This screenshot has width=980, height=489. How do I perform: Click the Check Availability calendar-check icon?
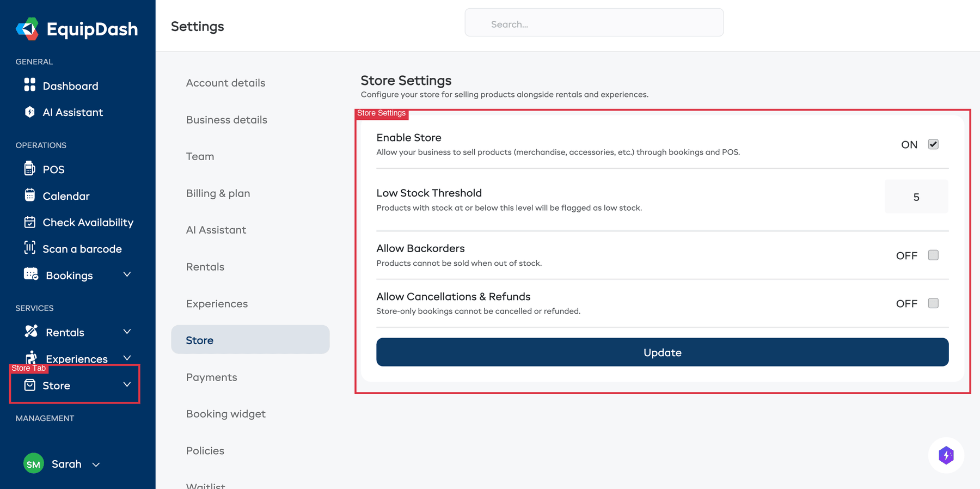click(30, 222)
